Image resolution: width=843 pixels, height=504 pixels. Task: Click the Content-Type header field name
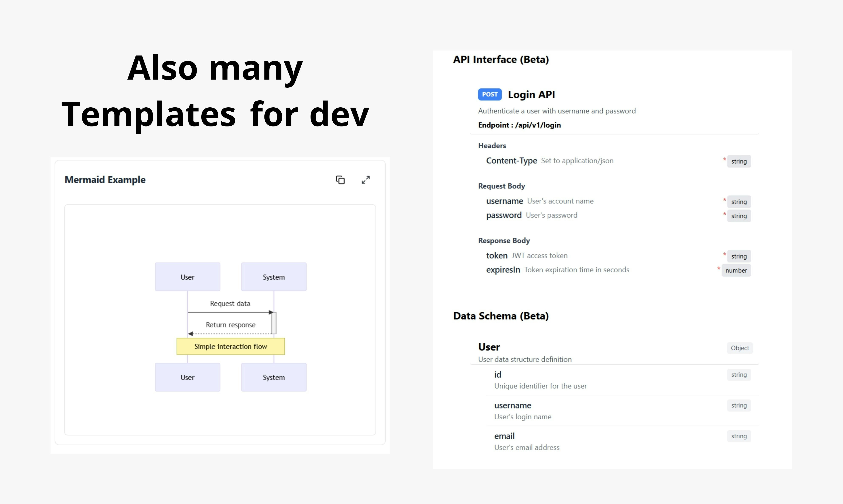pyautogui.click(x=512, y=161)
